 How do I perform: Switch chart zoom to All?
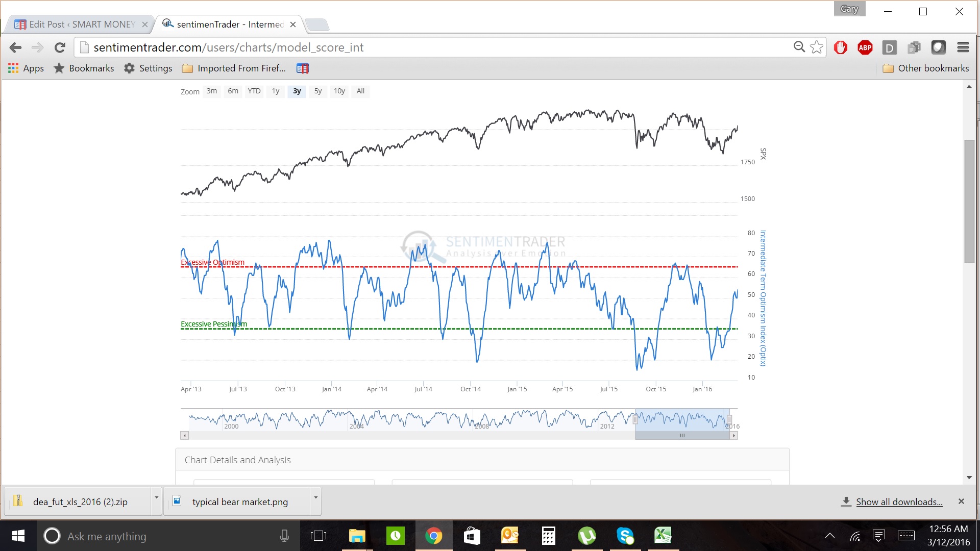360,91
